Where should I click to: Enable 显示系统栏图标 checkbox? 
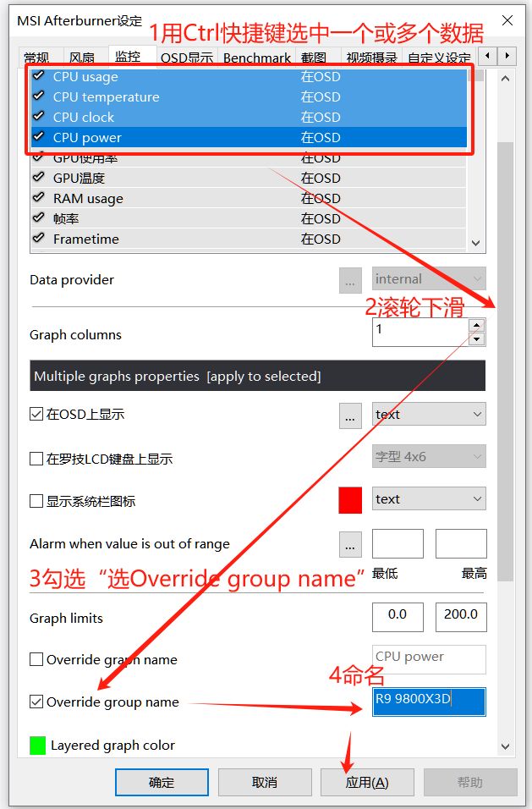coord(36,501)
